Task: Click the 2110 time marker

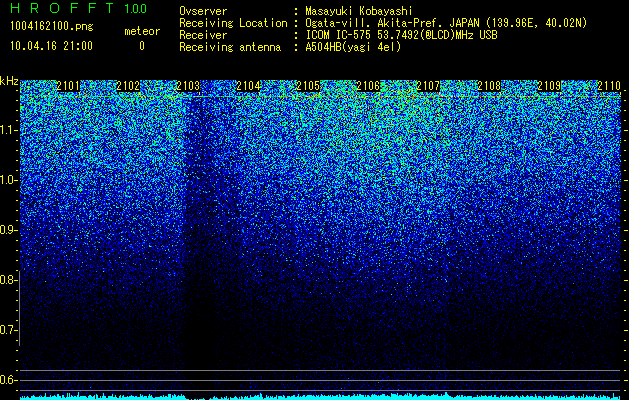Action: click(x=609, y=86)
